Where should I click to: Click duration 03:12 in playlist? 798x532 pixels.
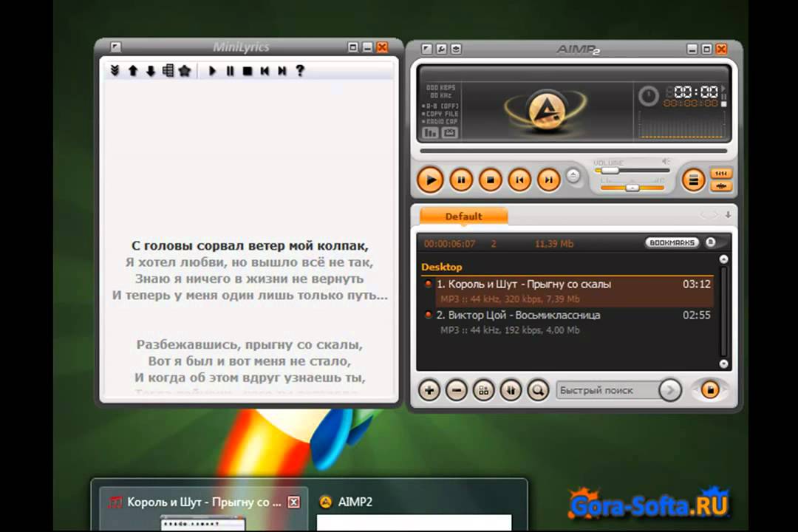click(x=696, y=284)
